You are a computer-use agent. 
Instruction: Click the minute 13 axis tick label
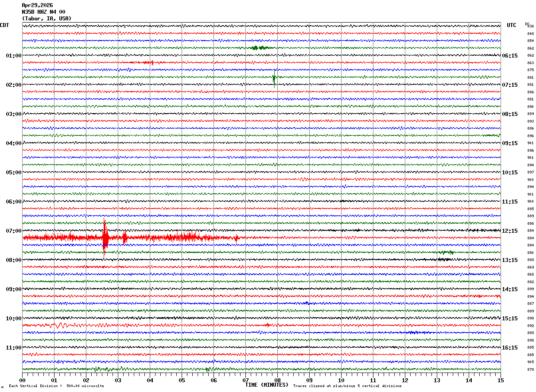437,380
